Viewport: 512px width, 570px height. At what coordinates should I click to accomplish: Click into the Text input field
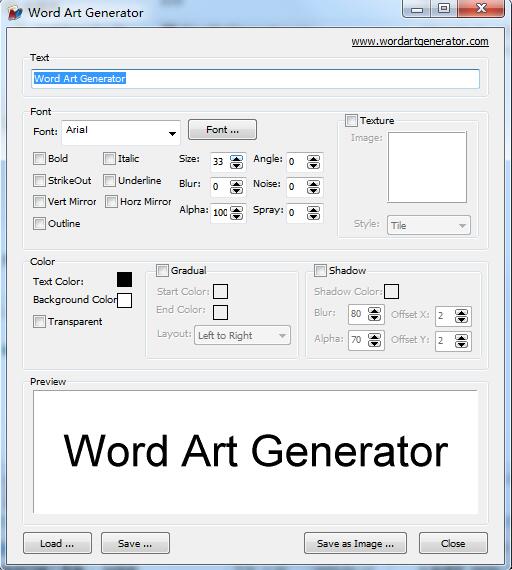(255, 79)
